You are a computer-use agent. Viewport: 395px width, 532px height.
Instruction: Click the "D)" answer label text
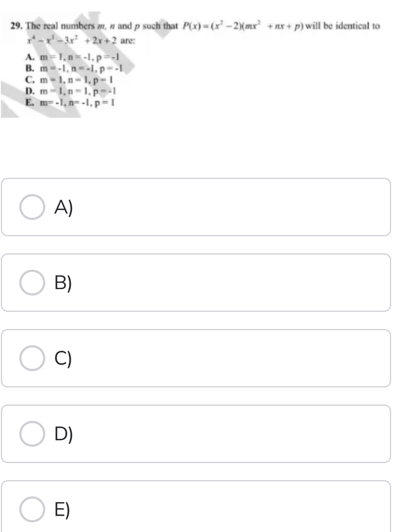64,434
